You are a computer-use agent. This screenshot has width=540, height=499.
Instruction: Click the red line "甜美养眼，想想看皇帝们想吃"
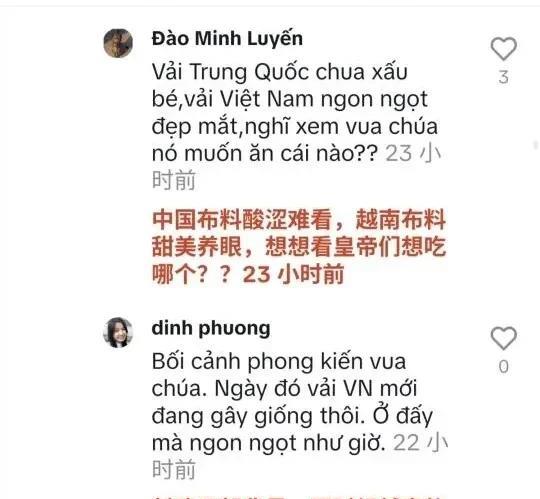click(x=299, y=247)
